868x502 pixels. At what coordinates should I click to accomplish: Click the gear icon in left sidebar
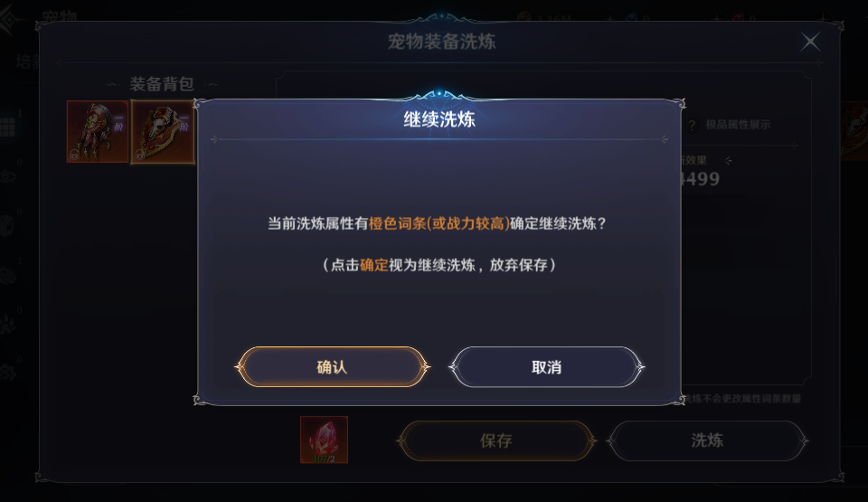coord(8,372)
